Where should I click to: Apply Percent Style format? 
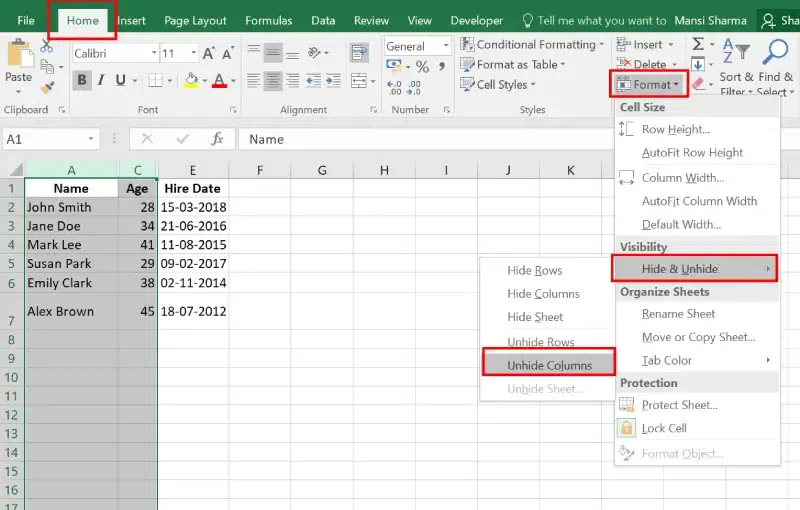[422, 66]
